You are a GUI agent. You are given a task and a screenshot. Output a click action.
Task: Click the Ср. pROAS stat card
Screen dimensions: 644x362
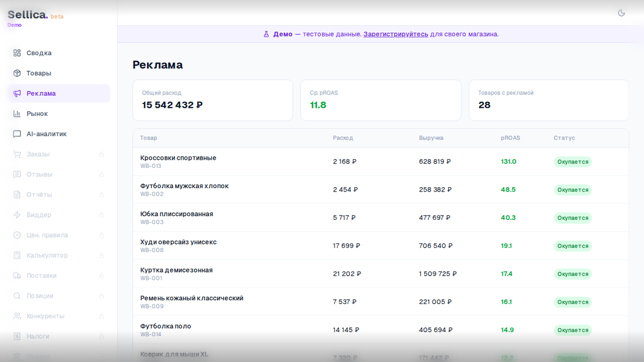tap(381, 100)
